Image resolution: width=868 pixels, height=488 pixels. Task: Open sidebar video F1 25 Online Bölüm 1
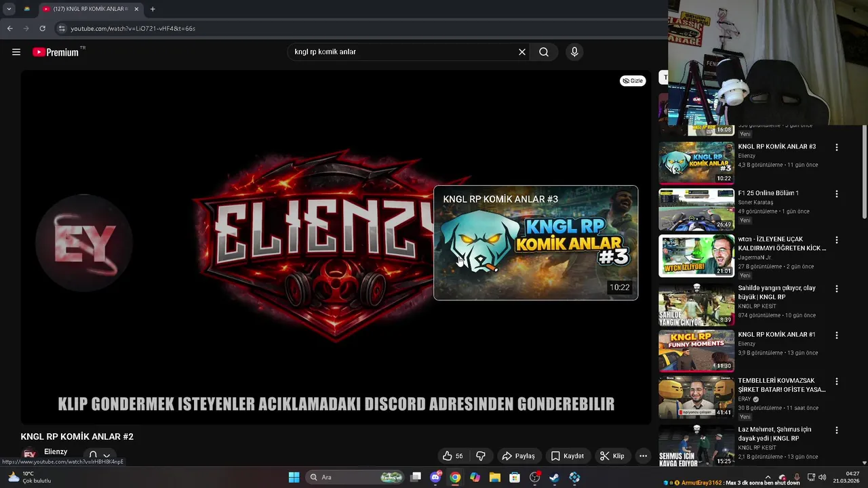click(696, 209)
